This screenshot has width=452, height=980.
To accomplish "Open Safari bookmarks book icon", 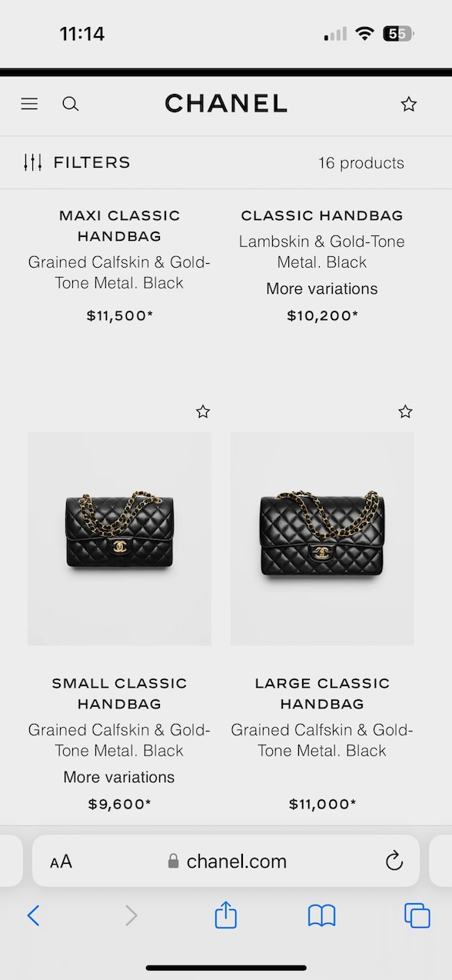I will (x=321, y=915).
